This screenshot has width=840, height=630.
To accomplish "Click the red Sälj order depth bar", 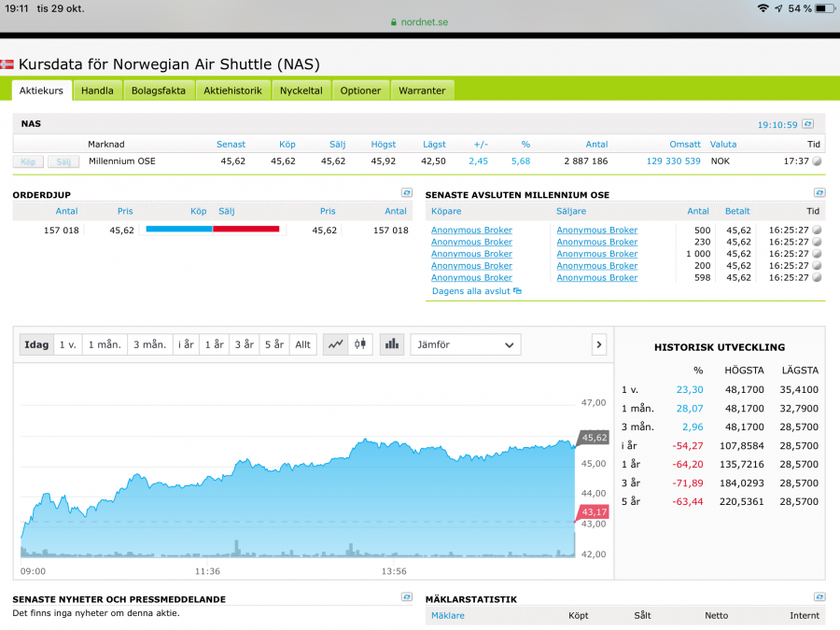I will click(246, 229).
